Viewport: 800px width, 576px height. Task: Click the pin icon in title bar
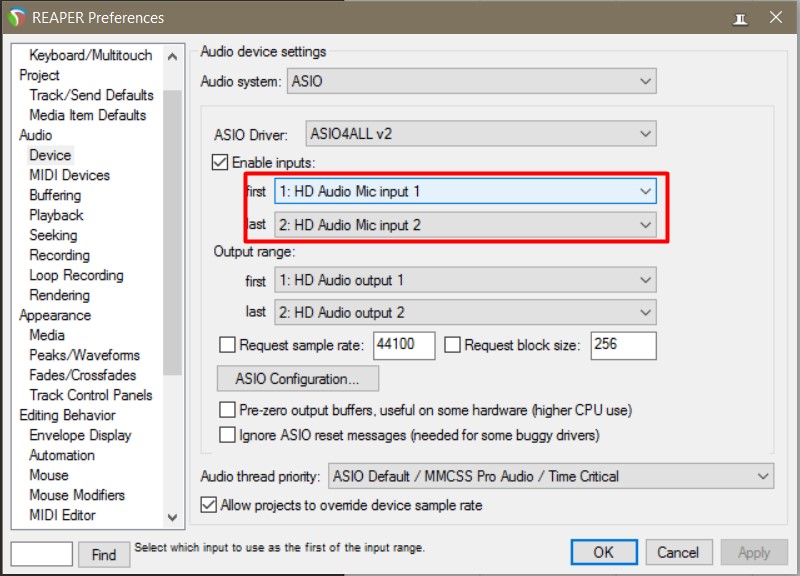[x=740, y=18]
